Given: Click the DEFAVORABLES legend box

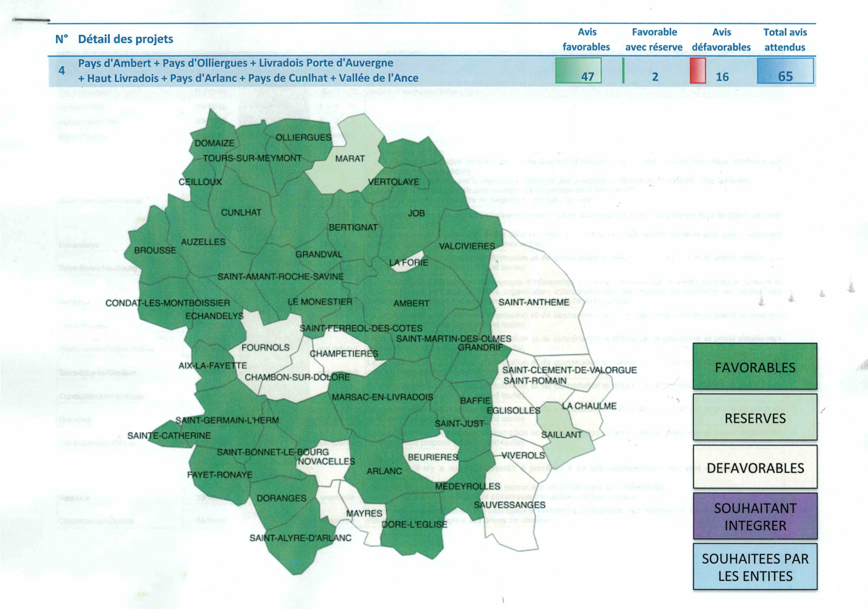Looking at the screenshot, I should (x=755, y=467).
